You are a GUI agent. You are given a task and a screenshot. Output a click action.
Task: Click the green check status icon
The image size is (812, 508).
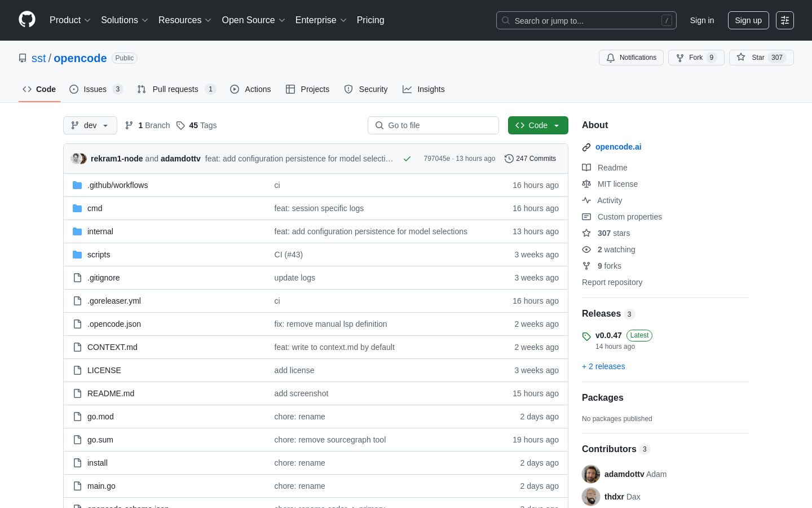[407, 159]
